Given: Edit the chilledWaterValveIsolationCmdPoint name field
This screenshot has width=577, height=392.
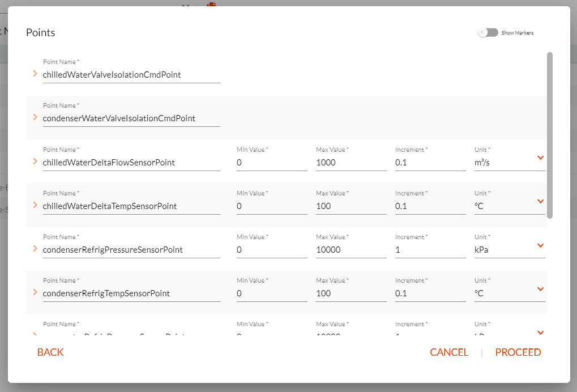Looking at the screenshot, I should point(131,75).
